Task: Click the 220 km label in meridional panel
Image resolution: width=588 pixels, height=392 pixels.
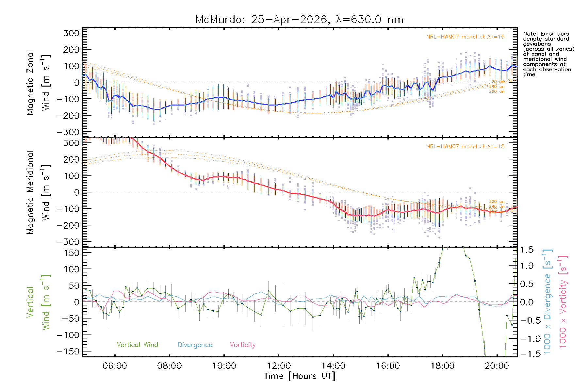Action: 497,202
